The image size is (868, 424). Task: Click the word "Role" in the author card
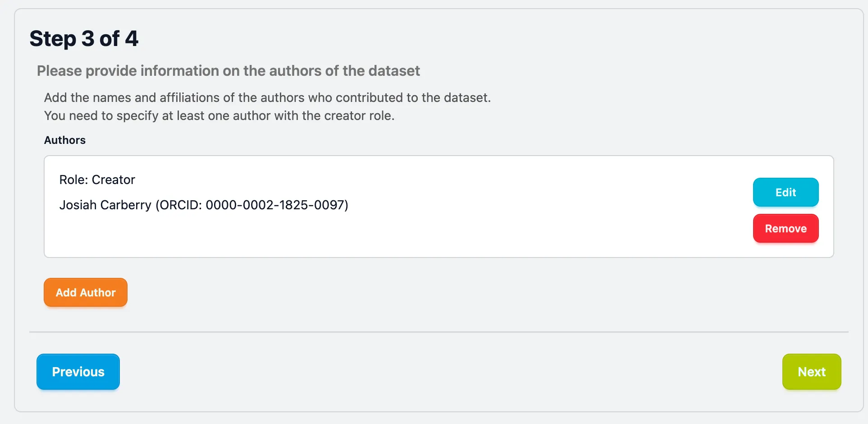click(73, 180)
